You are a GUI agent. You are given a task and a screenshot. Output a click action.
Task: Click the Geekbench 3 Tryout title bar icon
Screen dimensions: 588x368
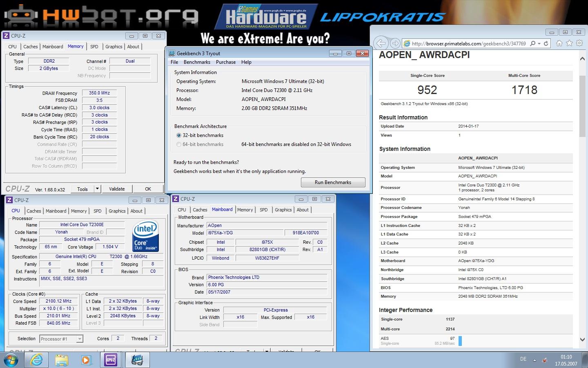point(172,53)
